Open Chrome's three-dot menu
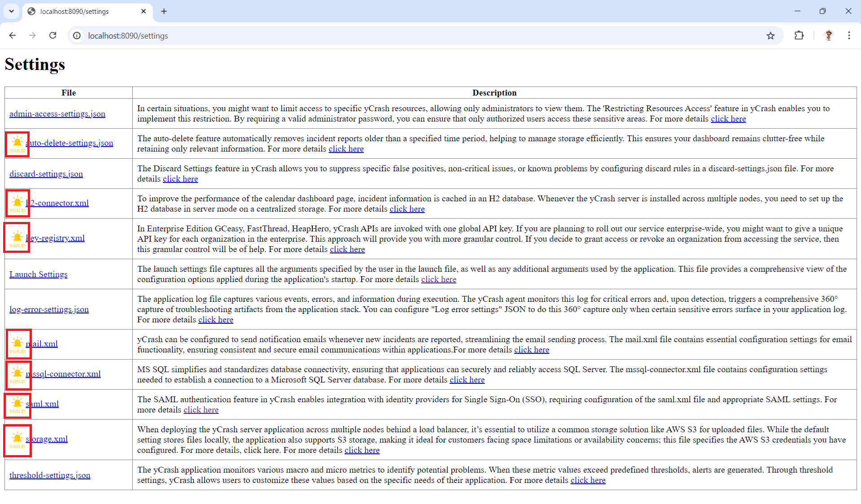 click(849, 36)
